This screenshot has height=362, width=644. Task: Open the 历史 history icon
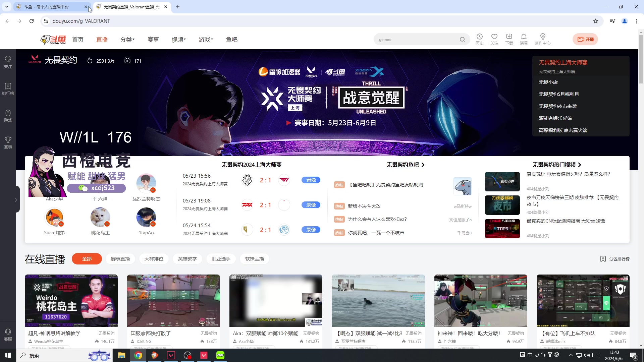[x=480, y=39]
